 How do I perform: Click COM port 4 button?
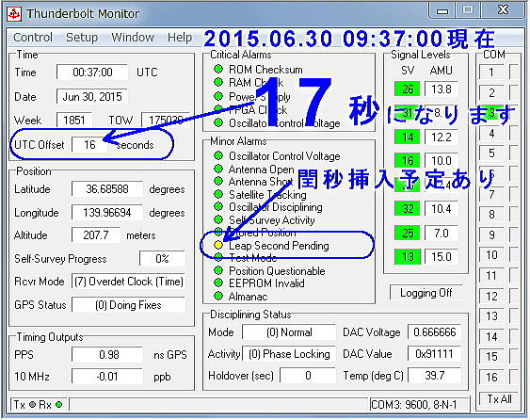491,133
